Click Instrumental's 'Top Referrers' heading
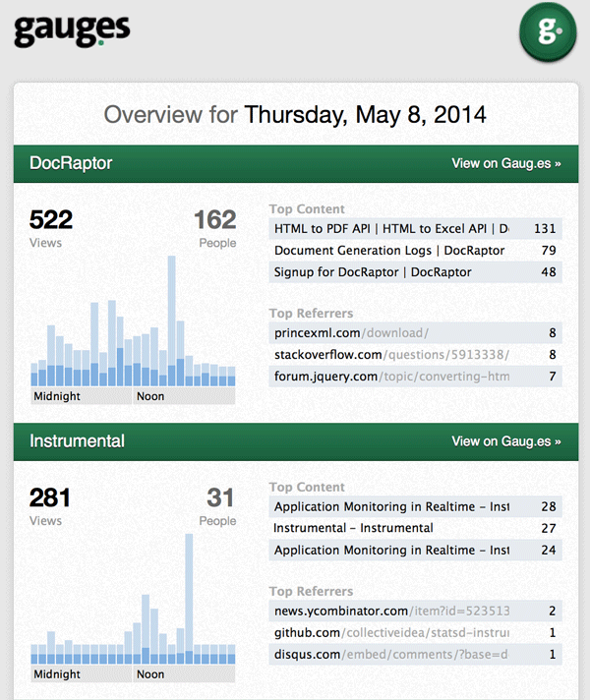This screenshot has width=590, height=700. (312, 591)
